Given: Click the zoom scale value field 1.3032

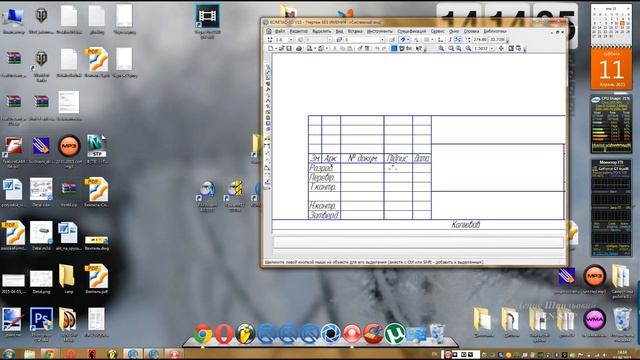Looking at the screenshot, I should click(x=480, y=49).
